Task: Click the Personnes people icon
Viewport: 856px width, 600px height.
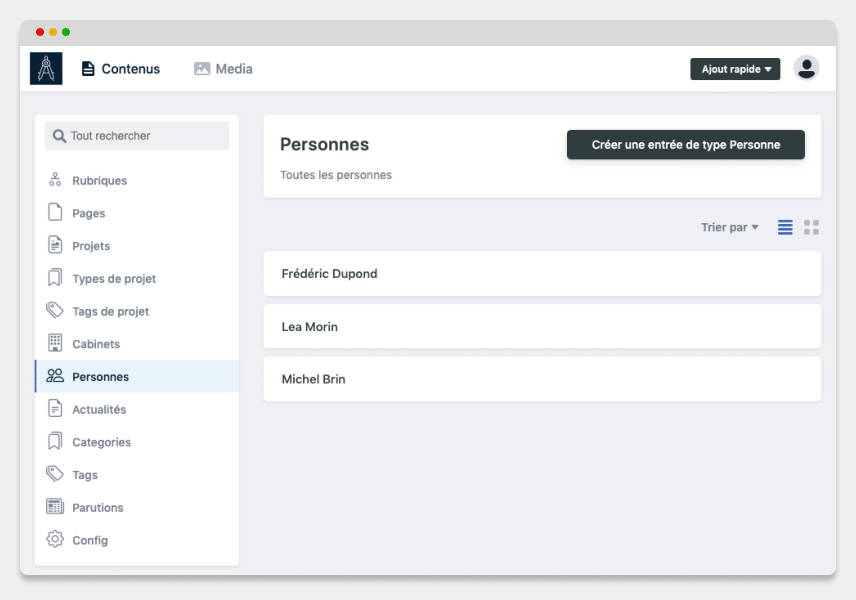Action: (55, 376)
